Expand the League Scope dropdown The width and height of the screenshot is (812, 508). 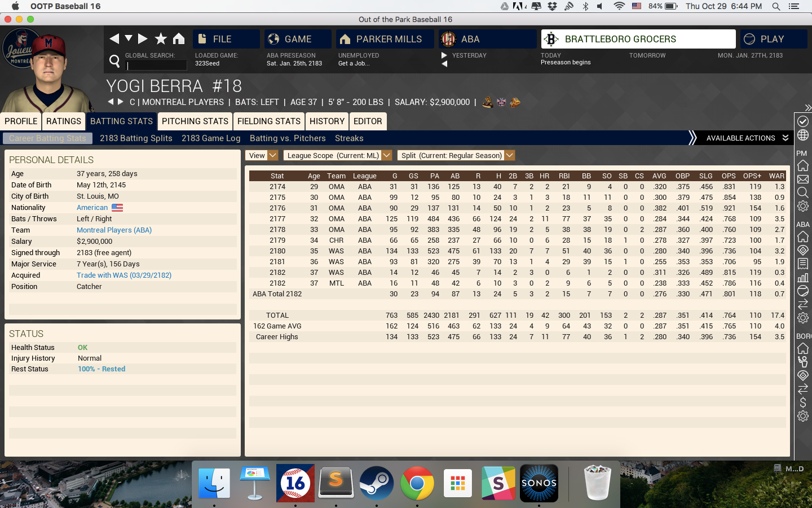pos(337,155)
